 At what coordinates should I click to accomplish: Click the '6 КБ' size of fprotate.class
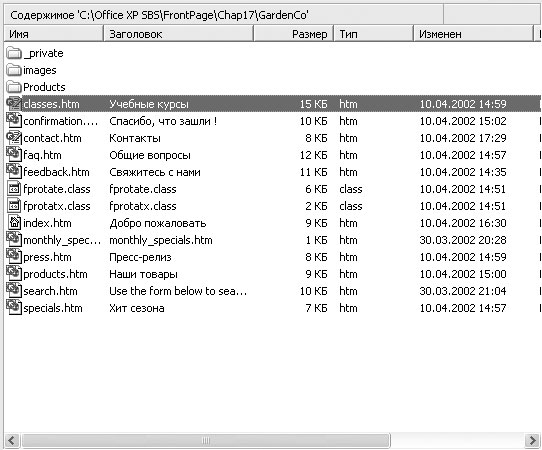click(316, 189)
